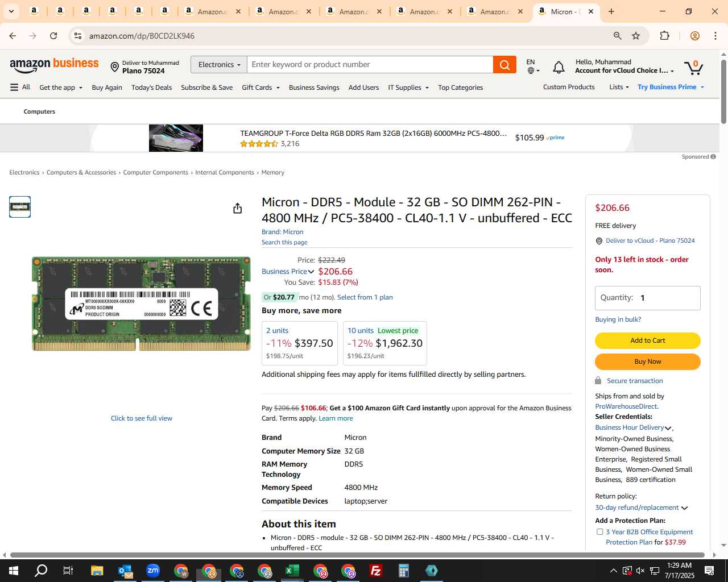This screenshot has width=728, height=582.
Task: Open the Electronics search category dropdown
Action: click(x=219, y=65)
